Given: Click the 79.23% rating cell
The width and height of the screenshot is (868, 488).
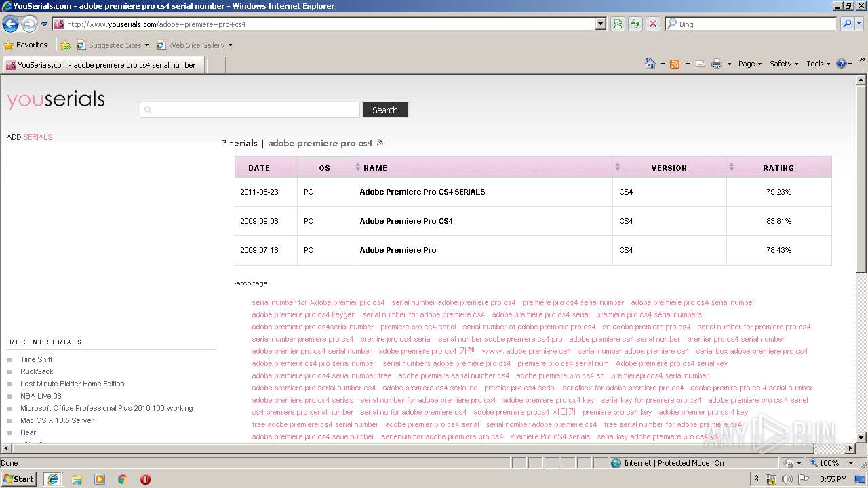Looking at the screenshot, I should (x=778, y=192).
